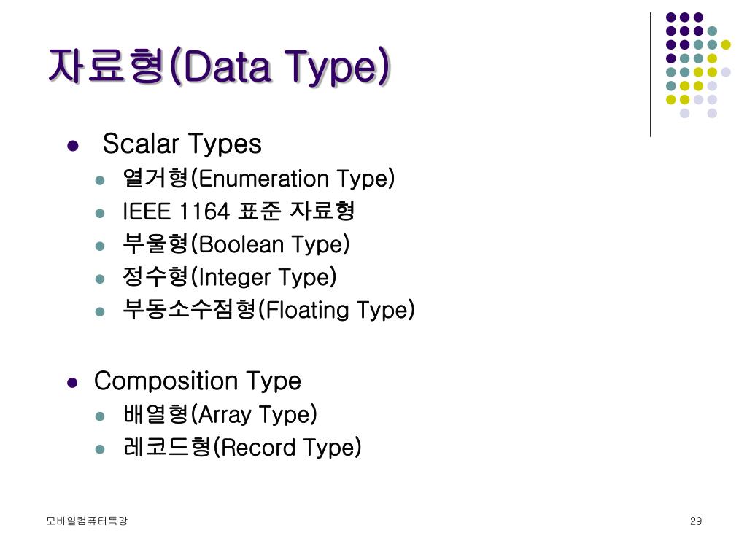The height and width of the screenshot is (560, 747).
Task: Click the teal bullet before IEEE 1164
Action: click(x=99, y=213)
